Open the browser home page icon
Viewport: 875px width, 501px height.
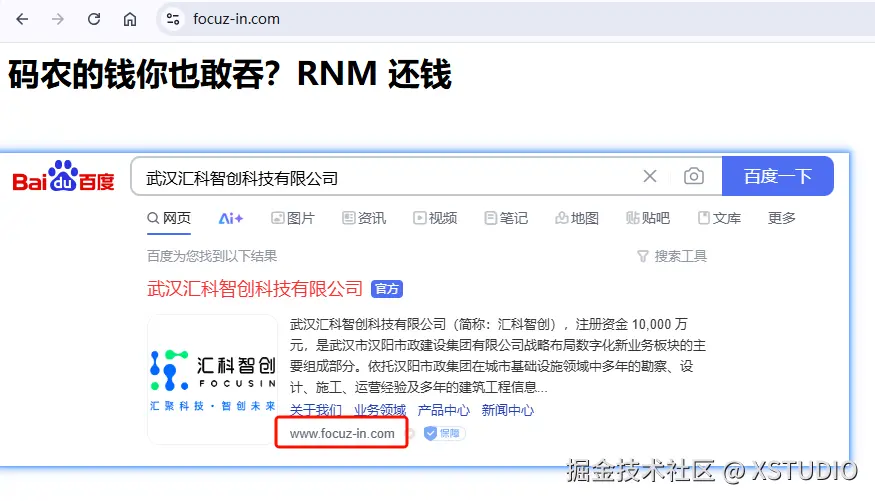click(129, 19)
